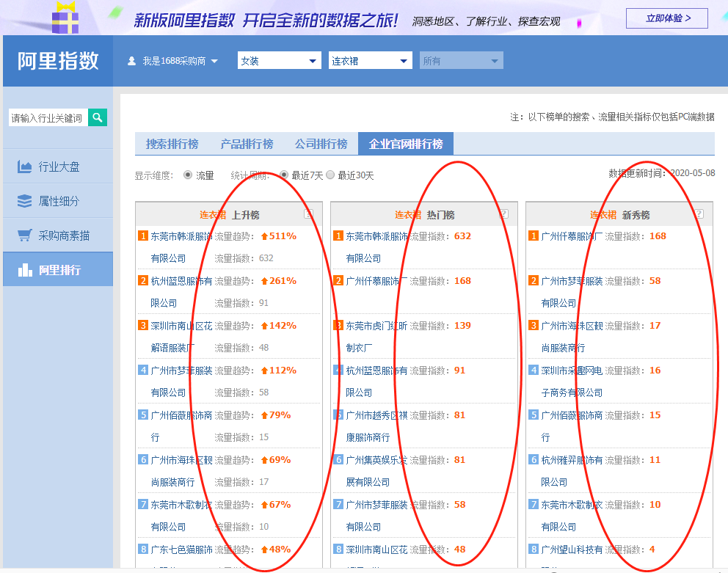Open 杭州雅羿服饰有限公司 in 新秀榜

(x=572, y=471)
